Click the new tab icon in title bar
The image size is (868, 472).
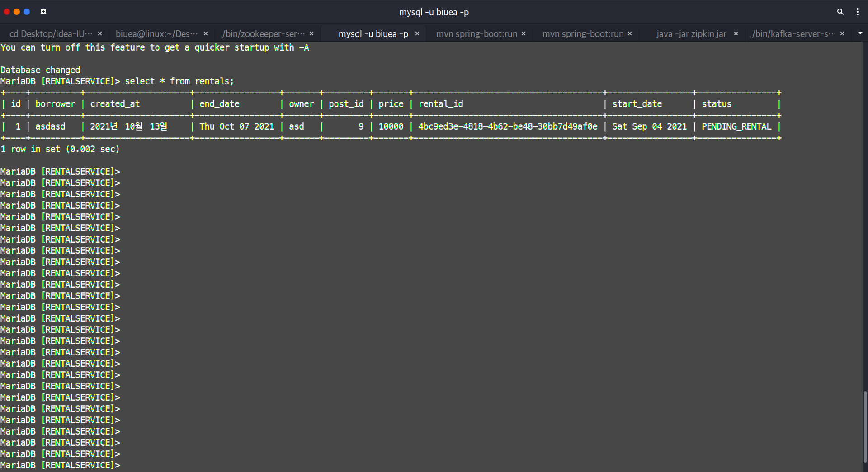pos(43,12)
